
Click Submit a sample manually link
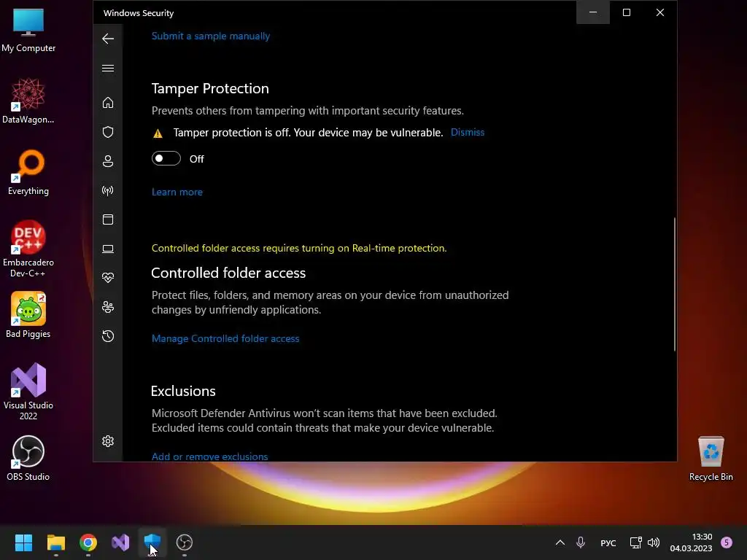point(211,36)
